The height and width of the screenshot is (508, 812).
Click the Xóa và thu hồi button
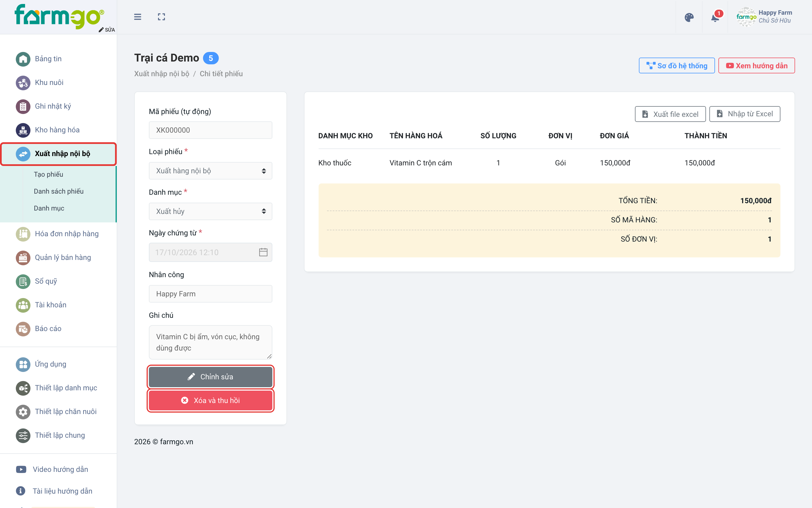(210, 400)
